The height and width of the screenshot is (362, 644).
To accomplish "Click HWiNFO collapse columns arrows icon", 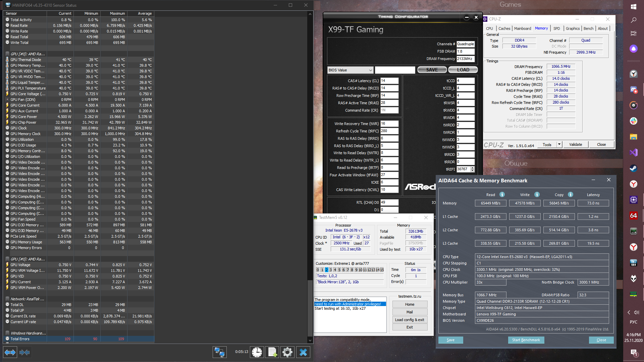I will pyautogui.click(x=24, y=352).
